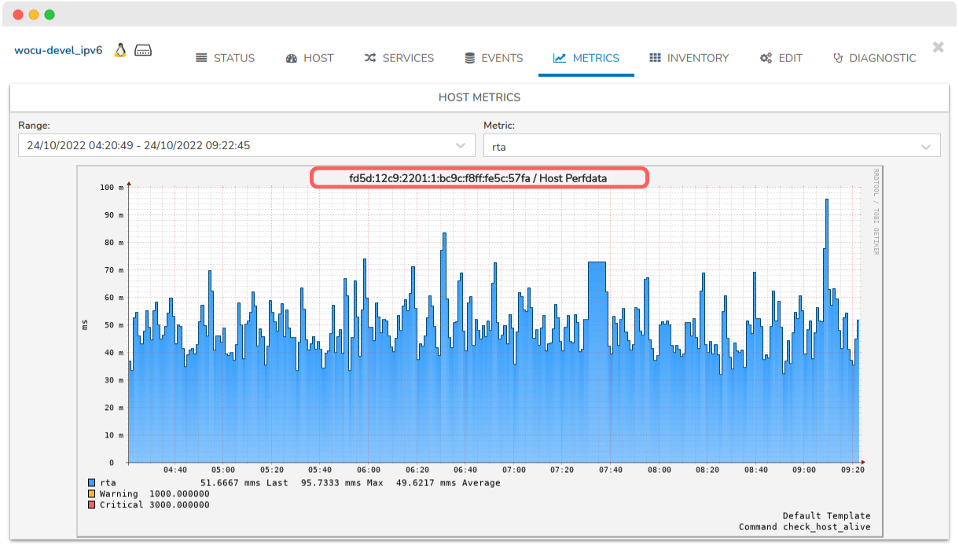This screenshot has width=959, height=560.
Task: Click the 'Default Template' text
Action: coord(827,516)
